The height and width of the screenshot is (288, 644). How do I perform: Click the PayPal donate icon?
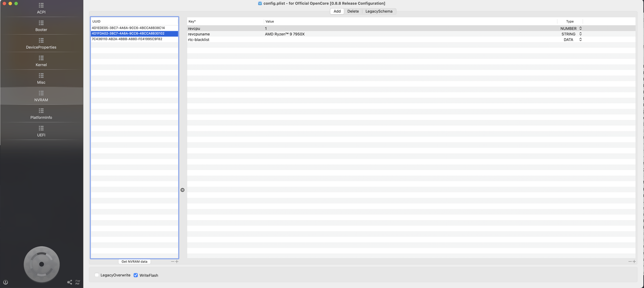[x=77, y=282]
